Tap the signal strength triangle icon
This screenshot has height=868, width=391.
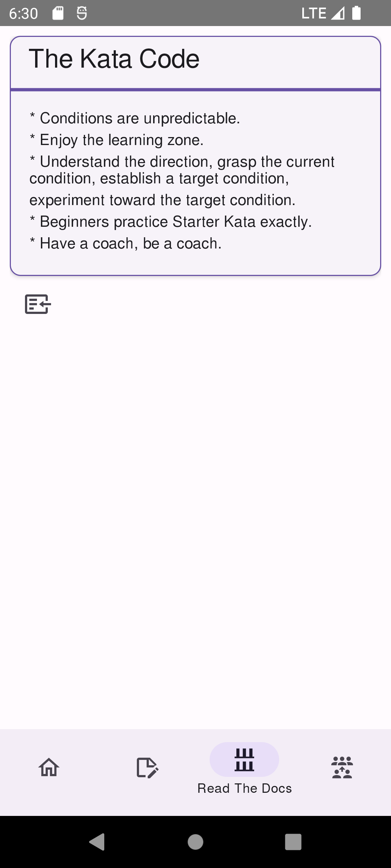click(x=337, y=14)
